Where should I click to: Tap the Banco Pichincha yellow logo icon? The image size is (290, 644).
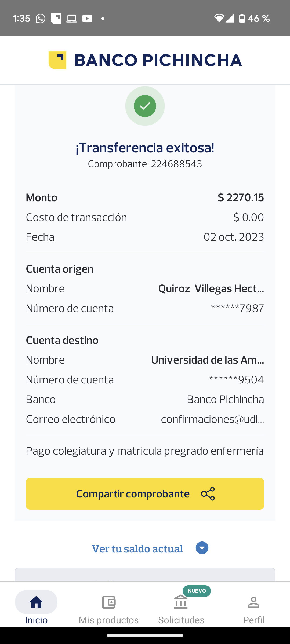click(57, 60)
